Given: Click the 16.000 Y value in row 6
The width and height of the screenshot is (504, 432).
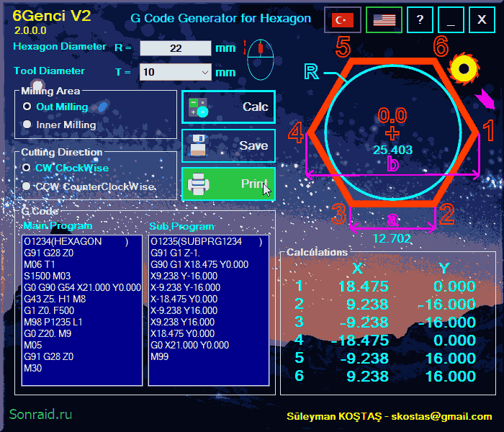Looking at the screenshot, I should pos(450,377).
